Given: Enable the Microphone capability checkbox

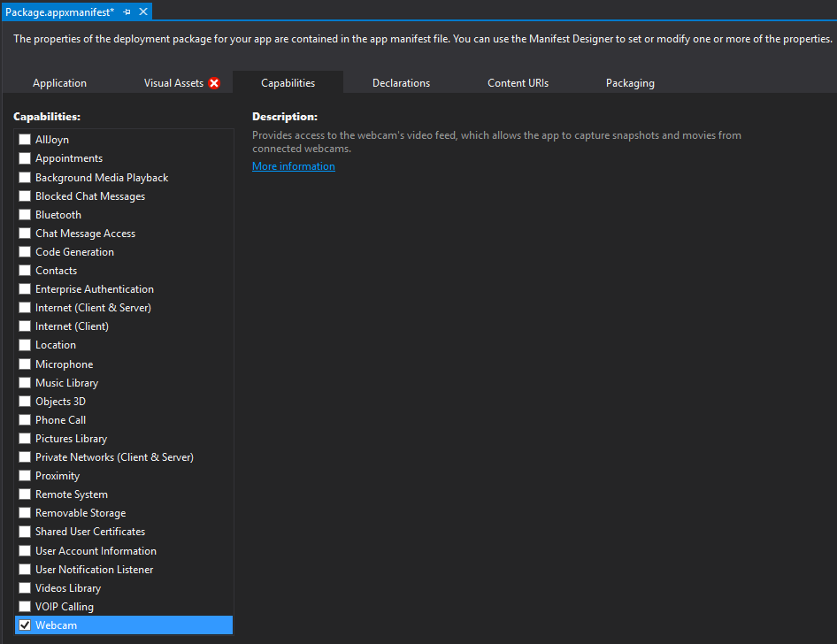Looking at the screenshot, I should [25, 364].
